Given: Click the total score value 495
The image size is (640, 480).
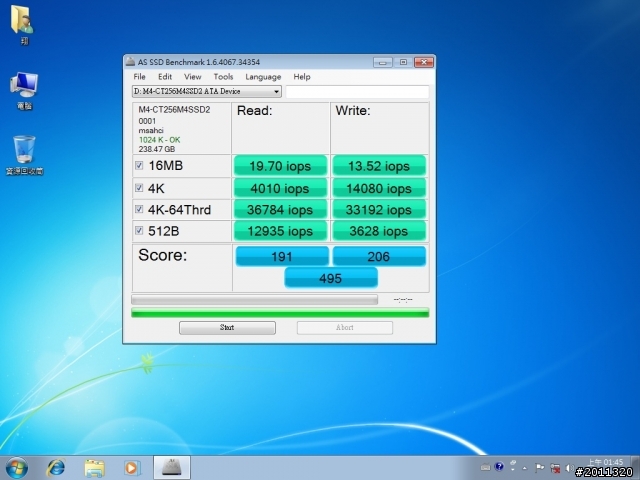Looking at the screenshot, I should click(331, 278).
